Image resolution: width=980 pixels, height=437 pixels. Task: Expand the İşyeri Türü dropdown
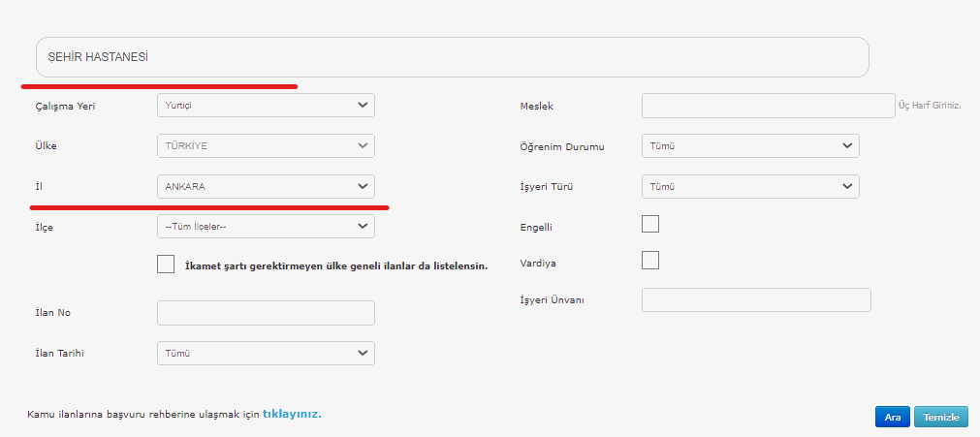point(750,186)
